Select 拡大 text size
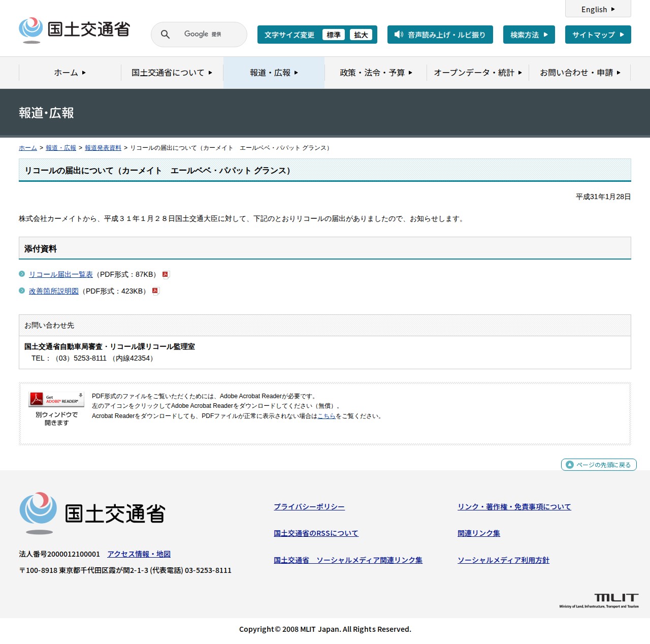This screenshot has height=644, width=650. [x=361, y=35]
